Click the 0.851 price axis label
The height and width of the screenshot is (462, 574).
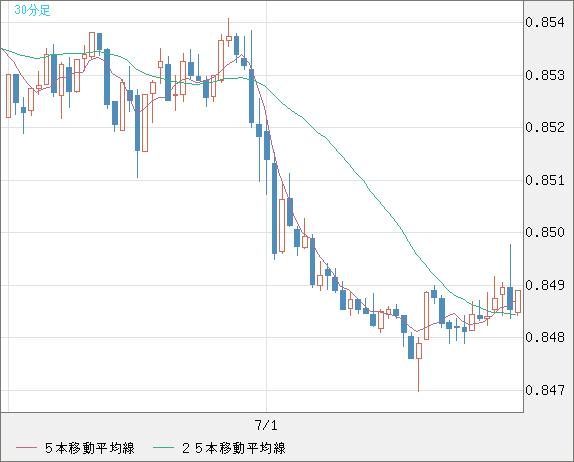[x=545, y=180]
